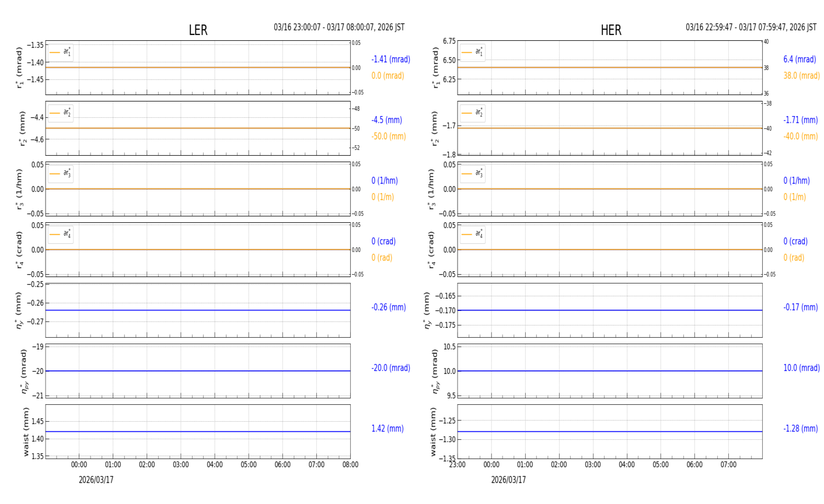Click HER's "waist (mm)" axis label
The width and height of the screenshot is (824, 504).
pyautogui.click(x=434, y=432)
